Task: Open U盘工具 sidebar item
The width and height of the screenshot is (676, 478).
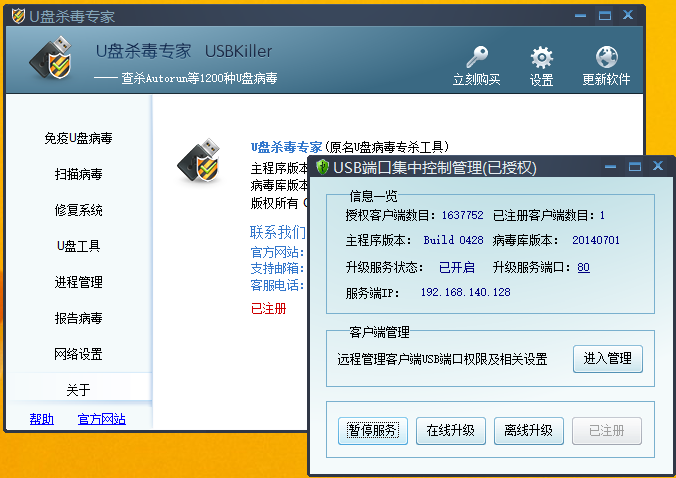Action: (78, 246)
